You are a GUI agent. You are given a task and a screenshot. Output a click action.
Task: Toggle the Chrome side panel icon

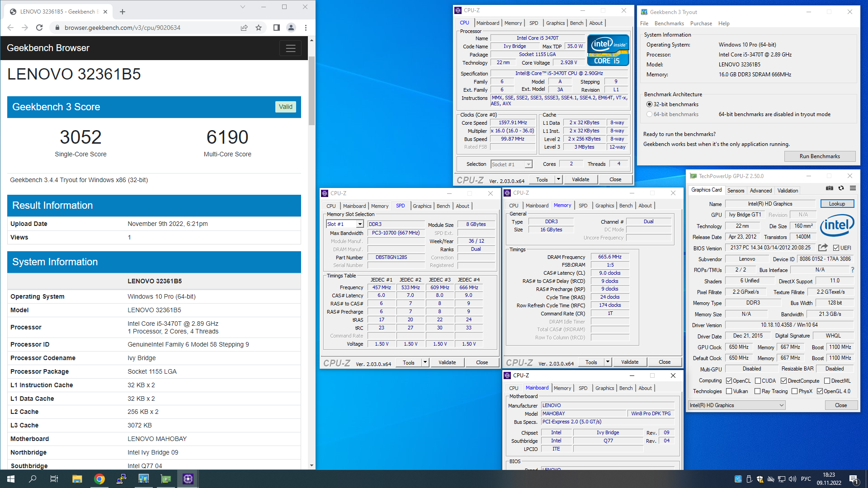[x=277, y=28]
